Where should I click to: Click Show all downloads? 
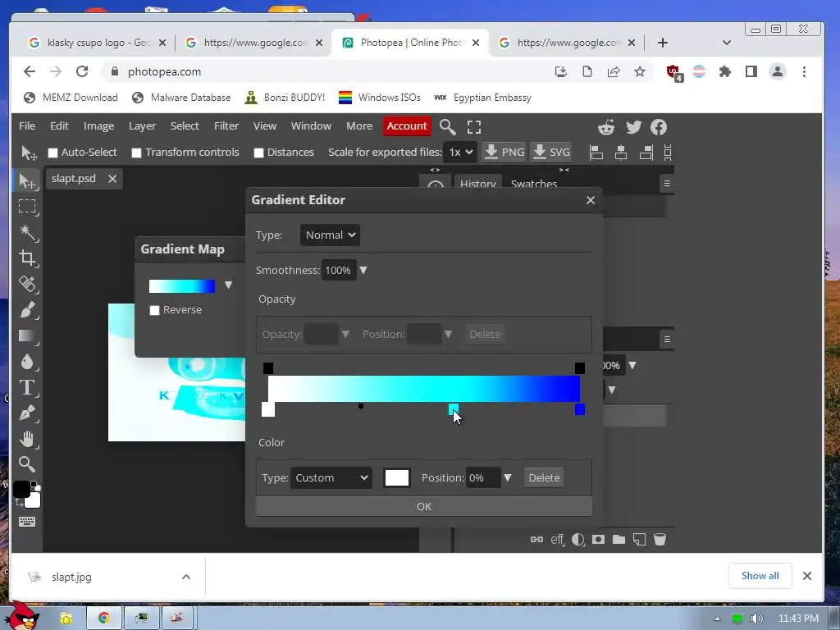tap(760, 576)
